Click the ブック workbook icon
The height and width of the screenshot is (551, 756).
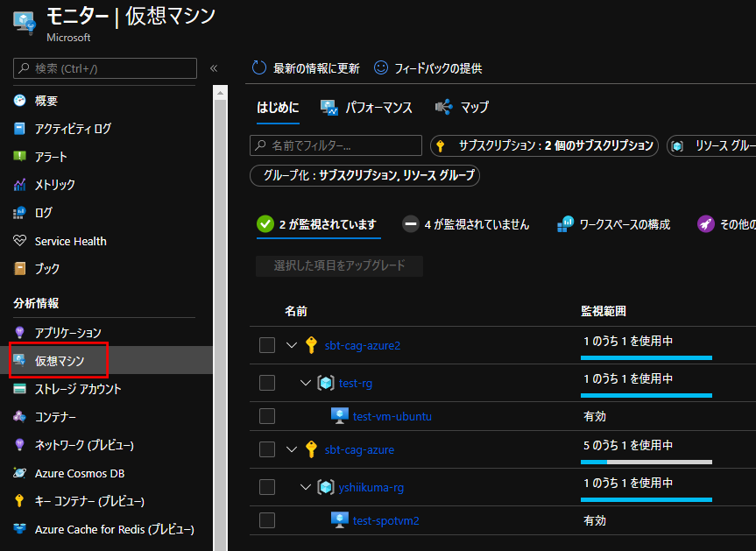(x=20, y=269)
